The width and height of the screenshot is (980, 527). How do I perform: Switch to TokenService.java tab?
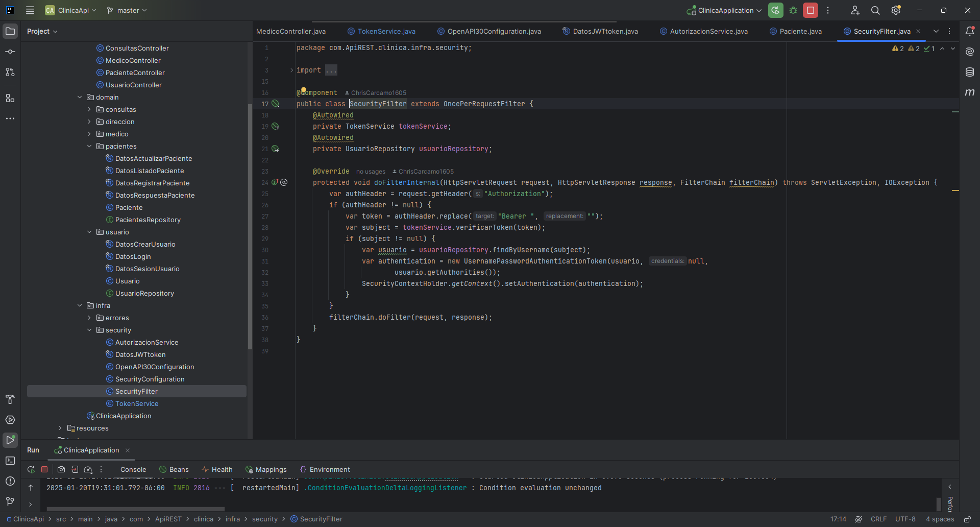382,31
